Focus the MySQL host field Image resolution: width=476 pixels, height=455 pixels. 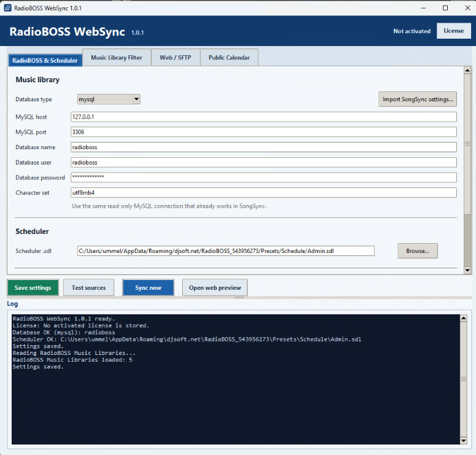coord(264,117)
